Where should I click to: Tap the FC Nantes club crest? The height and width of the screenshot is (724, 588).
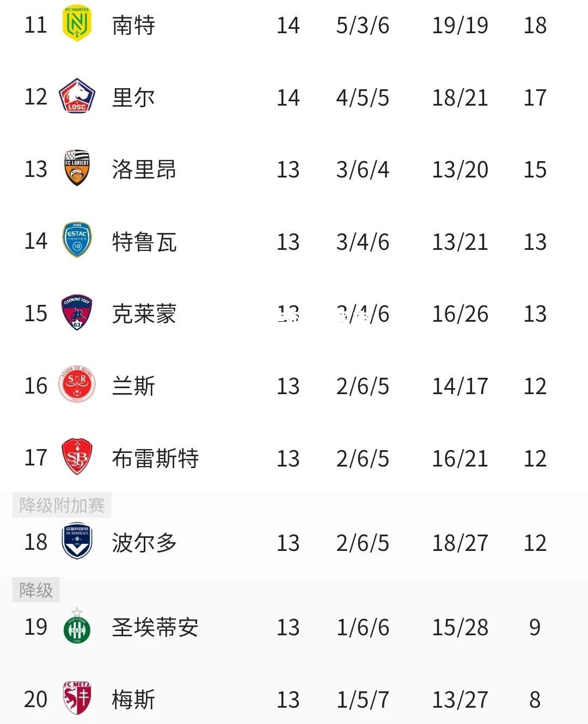click(77, 24)
